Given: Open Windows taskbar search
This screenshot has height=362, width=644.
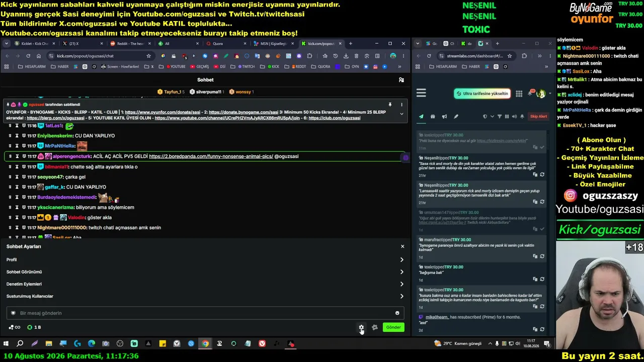Looking at the screenshot, I should click(20, 344).
